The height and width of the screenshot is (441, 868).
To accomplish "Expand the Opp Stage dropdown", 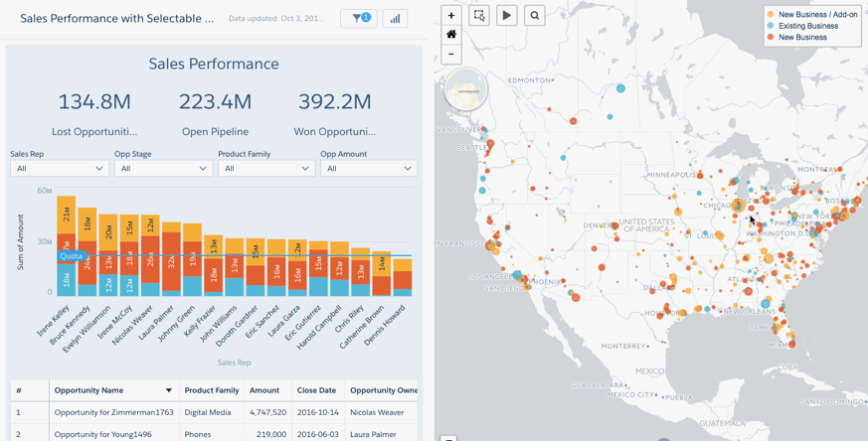I will (163, 169).
